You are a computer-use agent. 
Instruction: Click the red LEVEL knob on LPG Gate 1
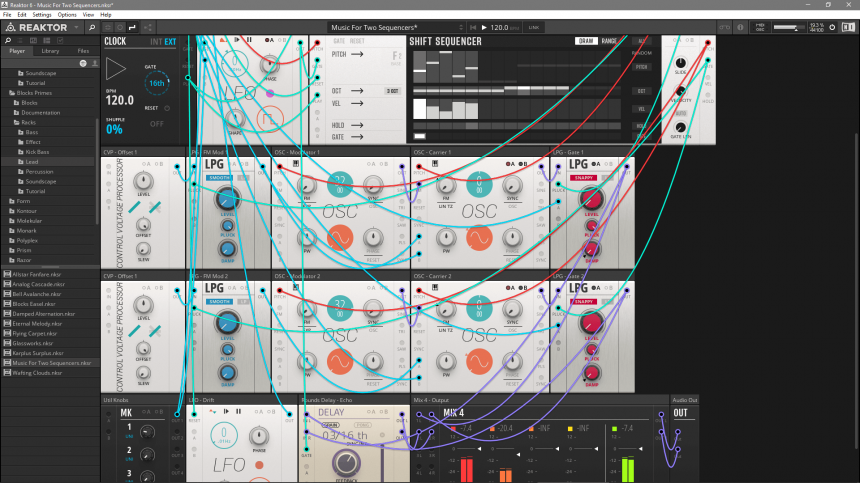(x=591, y=199)
